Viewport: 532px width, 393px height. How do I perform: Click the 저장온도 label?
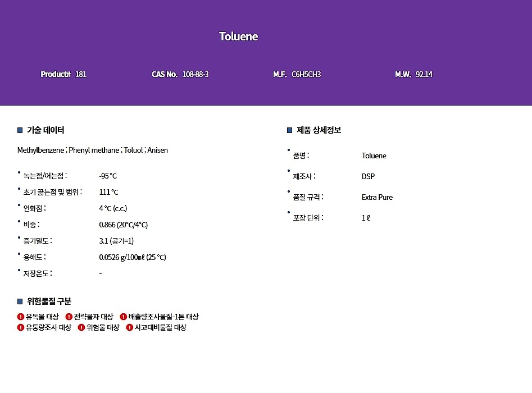click(38, 273)
